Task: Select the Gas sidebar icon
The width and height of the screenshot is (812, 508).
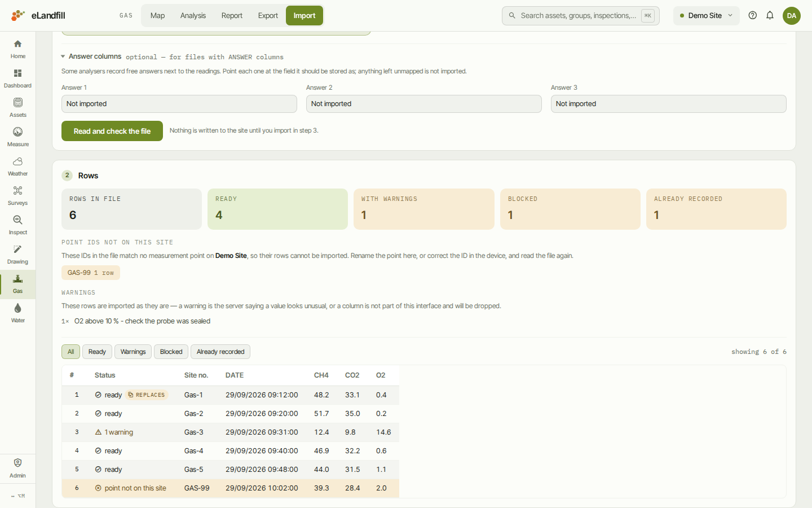Action: [x=18, y=284]
